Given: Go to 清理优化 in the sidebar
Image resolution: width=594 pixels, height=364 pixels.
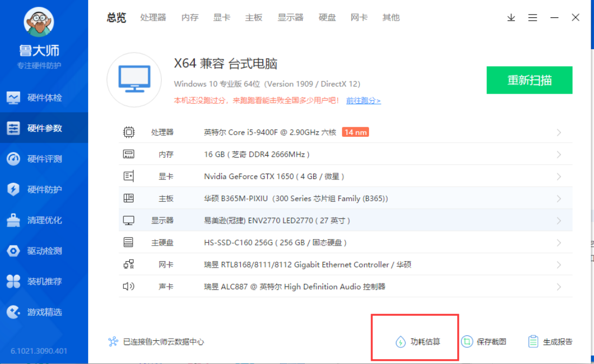Looking at the screenshot, I should tap(44, 221).
